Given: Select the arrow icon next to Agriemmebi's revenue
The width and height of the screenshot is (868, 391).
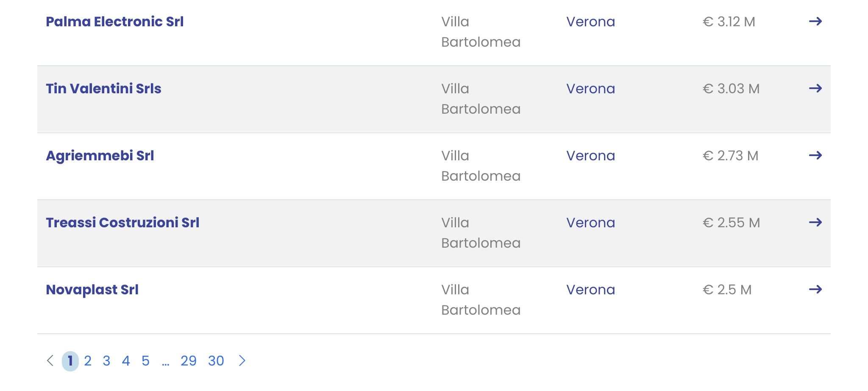Looking at the screenshot, I should 815,155.
